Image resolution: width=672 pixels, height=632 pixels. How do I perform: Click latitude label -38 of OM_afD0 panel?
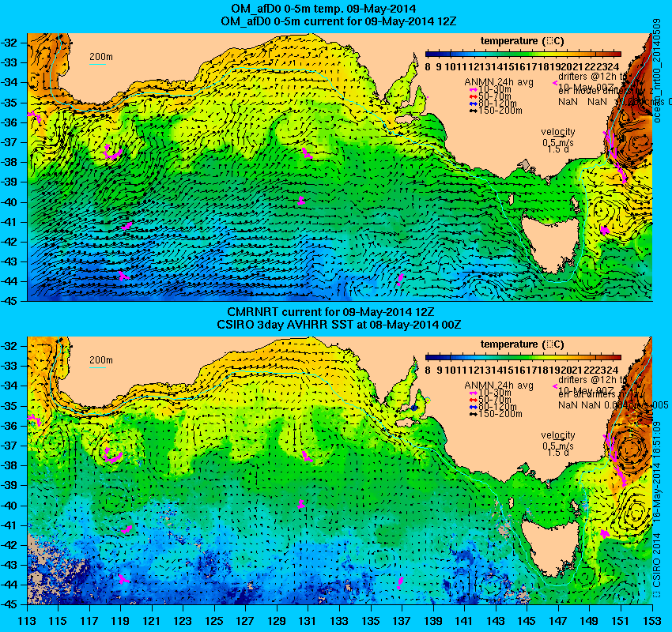pyautogui.click(x=9, y=162)
